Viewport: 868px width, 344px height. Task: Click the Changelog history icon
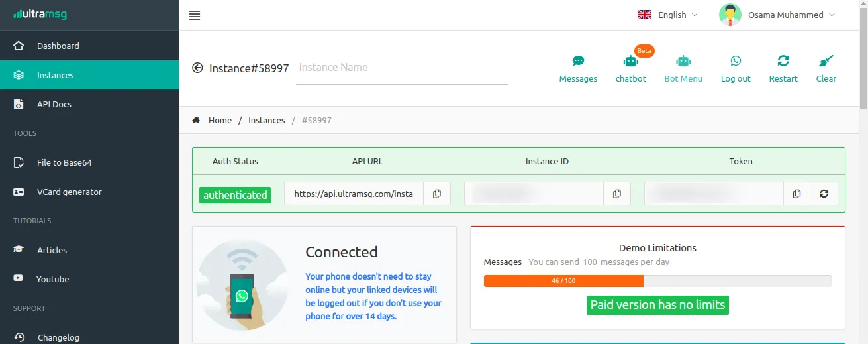(19, 337)
